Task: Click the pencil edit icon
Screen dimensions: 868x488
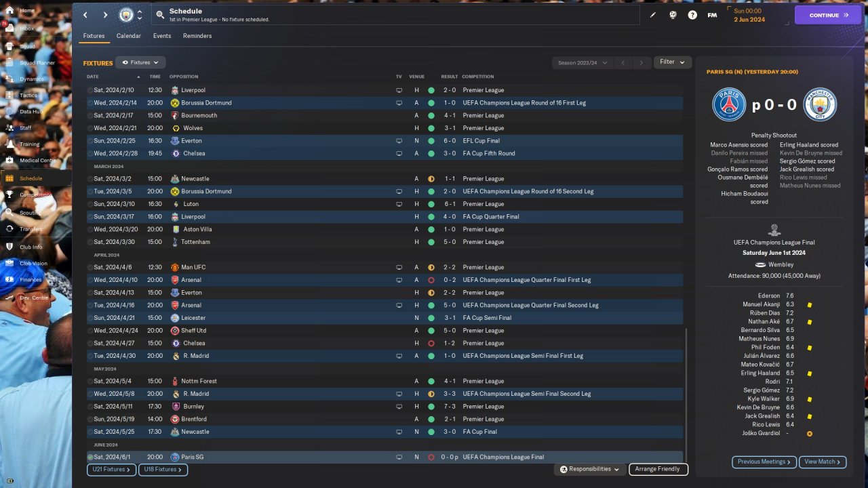Action: click(x=653, y=15)
